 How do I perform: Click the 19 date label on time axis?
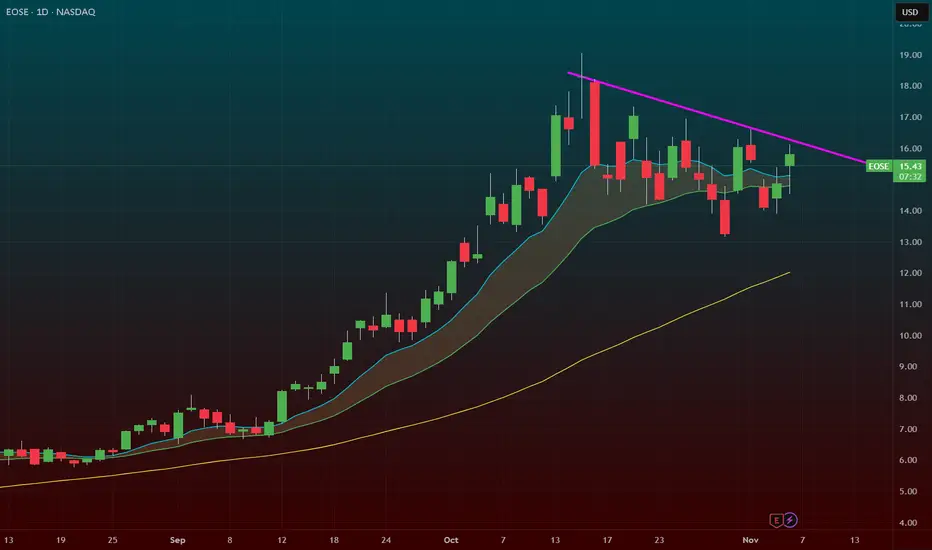(x=61, y=540)
